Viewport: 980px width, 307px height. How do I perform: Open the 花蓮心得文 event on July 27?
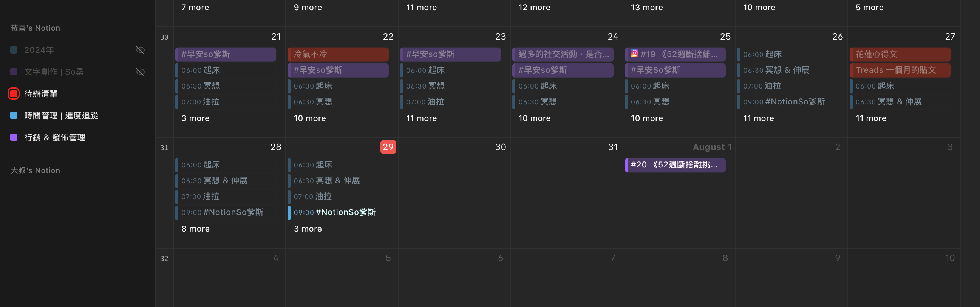pos(900,54)
